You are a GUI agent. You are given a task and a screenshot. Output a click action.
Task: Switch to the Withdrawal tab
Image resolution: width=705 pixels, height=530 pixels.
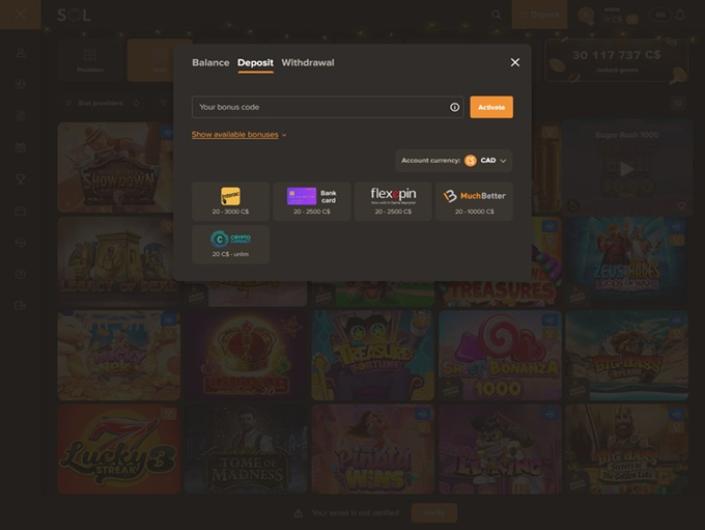(308, 62)
